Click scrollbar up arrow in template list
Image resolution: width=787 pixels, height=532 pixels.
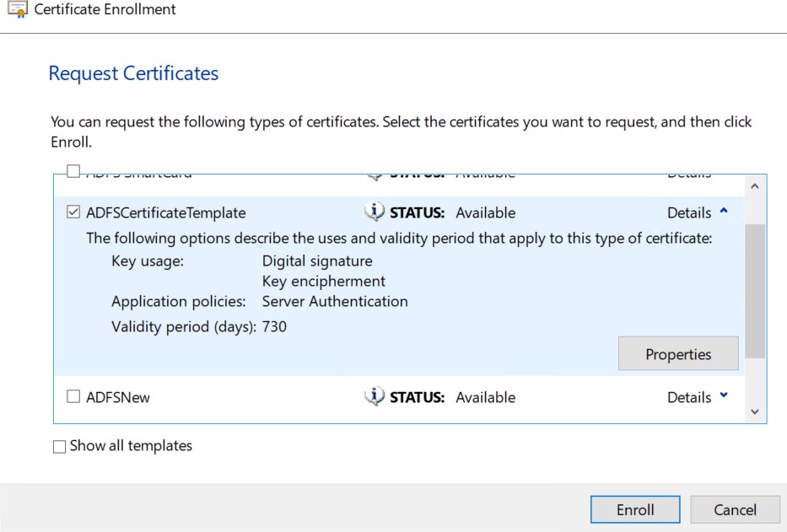(x=754, y=186)
